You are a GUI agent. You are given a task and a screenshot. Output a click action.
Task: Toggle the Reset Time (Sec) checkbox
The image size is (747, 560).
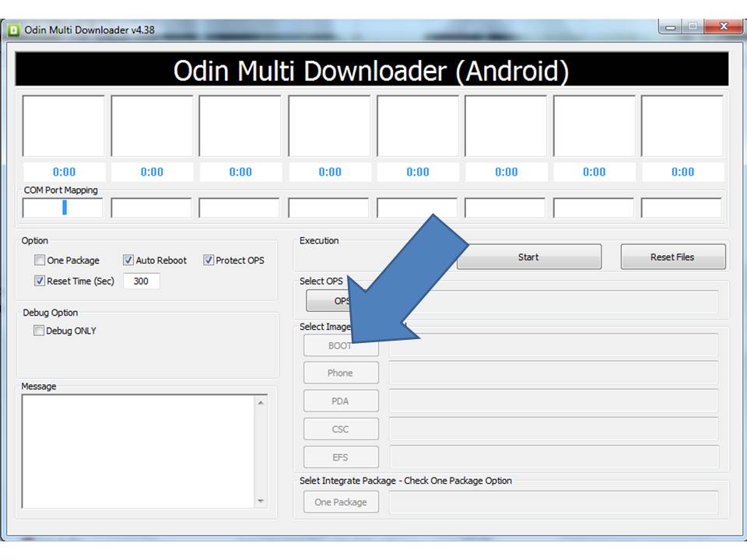pyautogui.click(x=39, y=281)
